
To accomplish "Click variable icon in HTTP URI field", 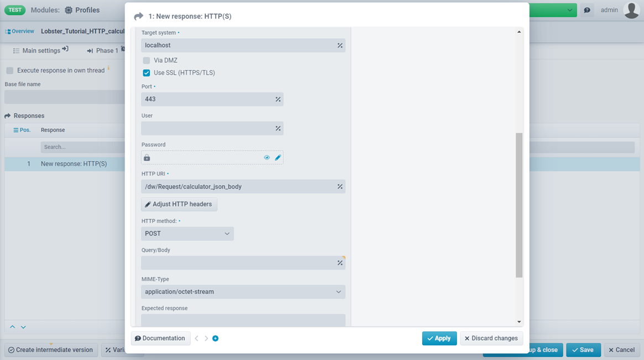I will (340, 187).
